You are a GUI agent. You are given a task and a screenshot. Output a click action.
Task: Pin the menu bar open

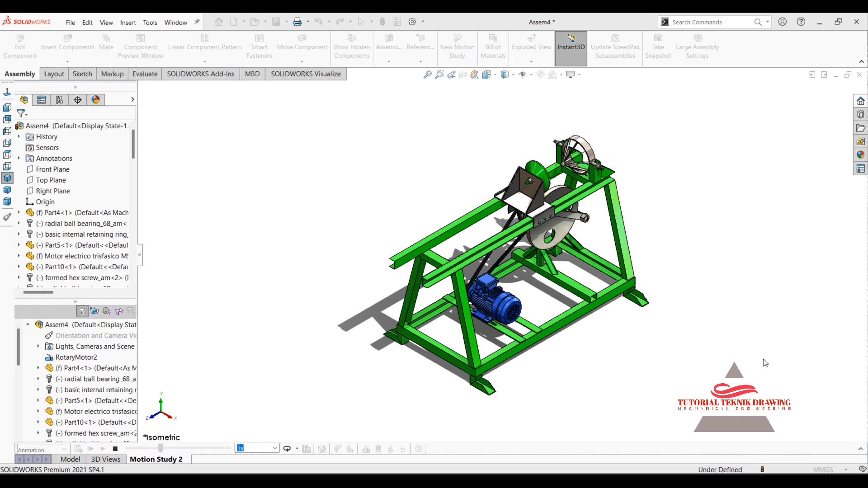click(x=197, y=22)
